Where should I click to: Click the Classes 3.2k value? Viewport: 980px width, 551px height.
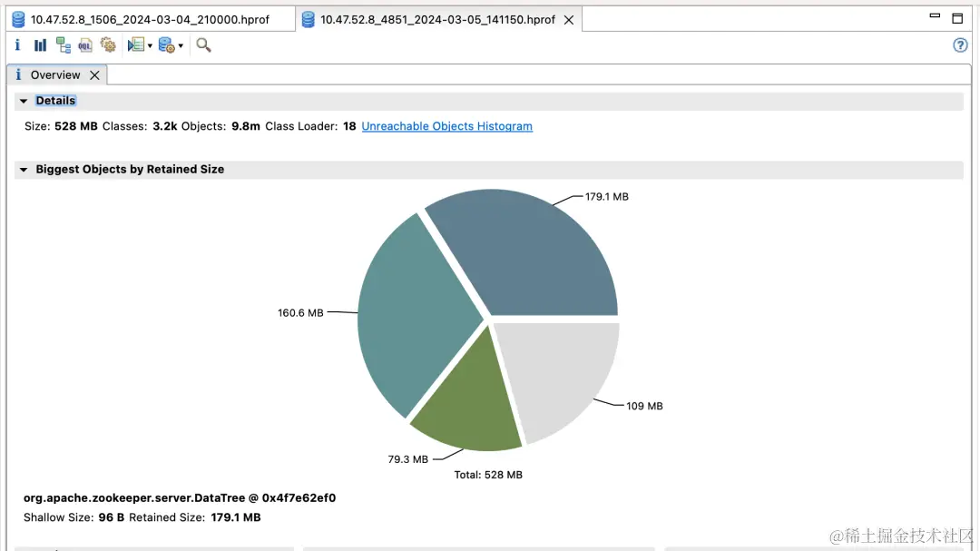tap(165, 126)
